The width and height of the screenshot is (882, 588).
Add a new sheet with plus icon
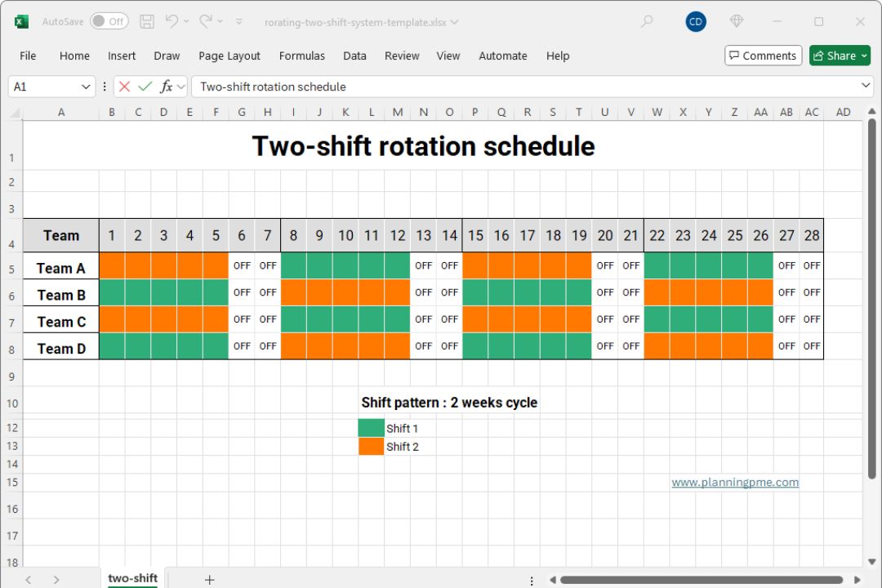click(210, 579)
